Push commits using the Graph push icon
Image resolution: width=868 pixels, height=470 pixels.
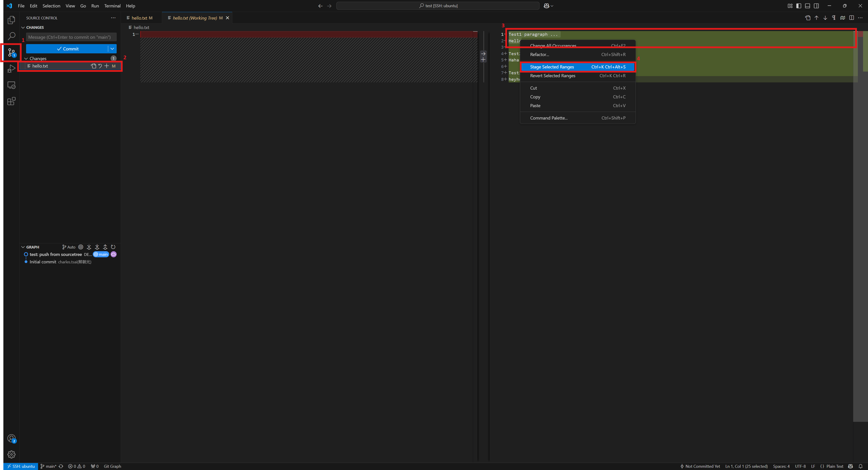click(x=105, y=247)
